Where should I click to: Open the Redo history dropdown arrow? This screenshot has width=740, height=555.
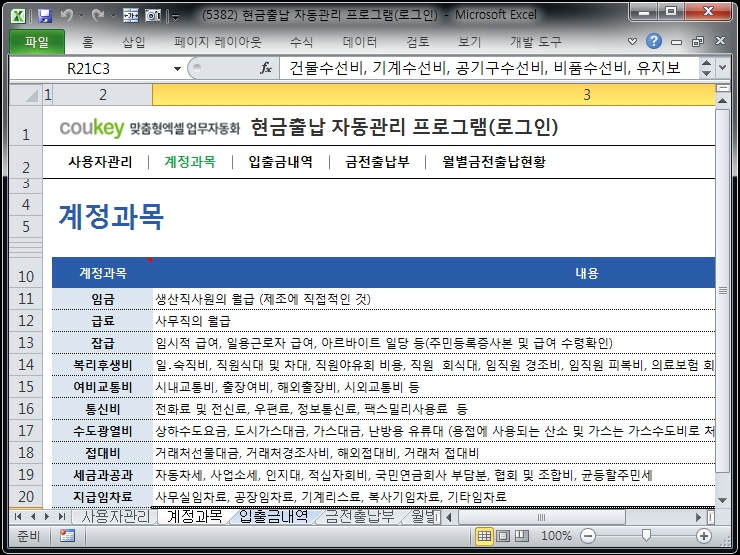(x=113, y=16)
